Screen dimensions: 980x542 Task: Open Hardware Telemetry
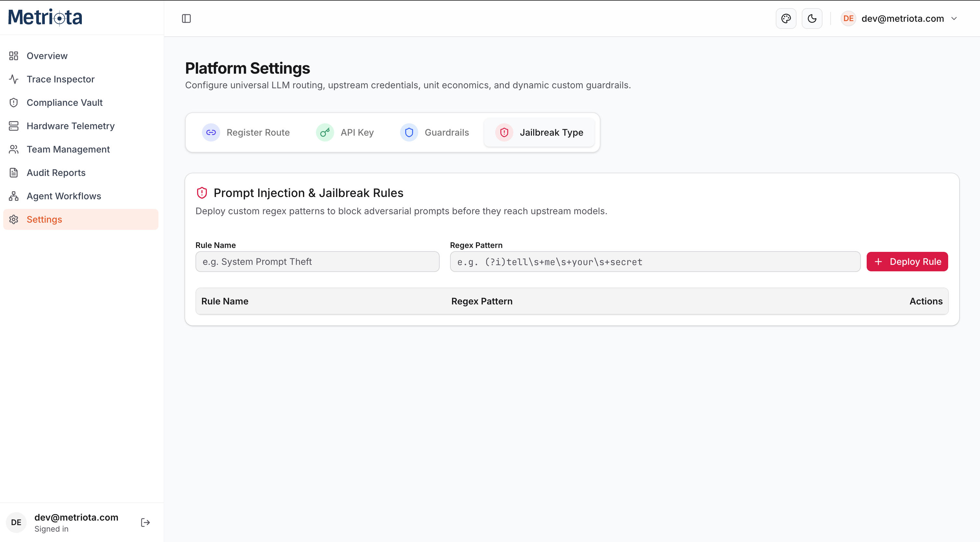pos(81,126)
